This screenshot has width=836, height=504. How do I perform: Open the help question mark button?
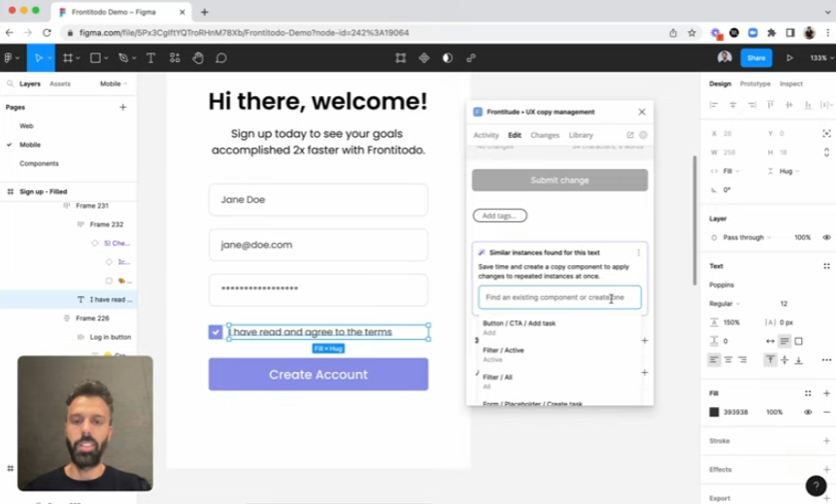point(816,486)
